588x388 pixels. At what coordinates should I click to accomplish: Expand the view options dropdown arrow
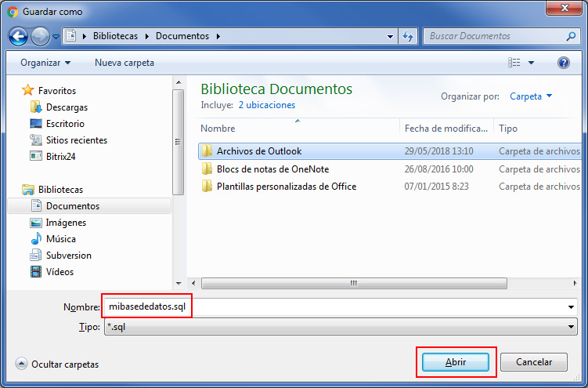(531, 63)
